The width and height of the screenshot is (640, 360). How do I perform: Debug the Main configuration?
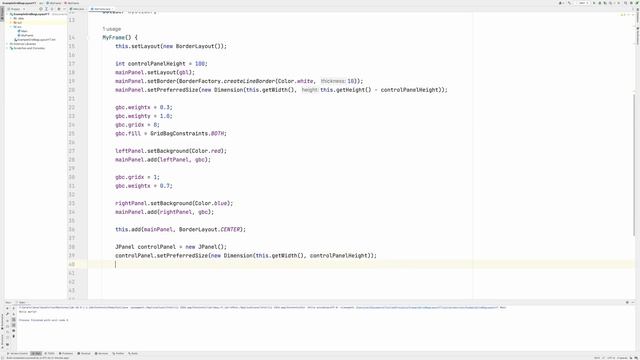tap(600, 3)
